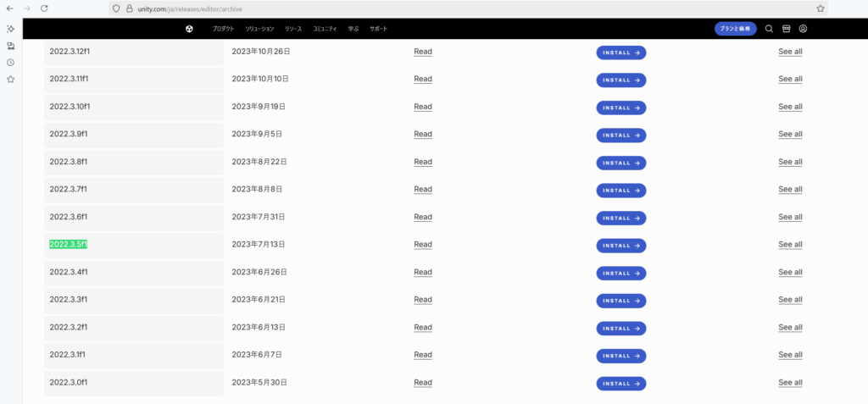Click the date 2023年10月26日

pyautogui.click(x=261, y=51)
